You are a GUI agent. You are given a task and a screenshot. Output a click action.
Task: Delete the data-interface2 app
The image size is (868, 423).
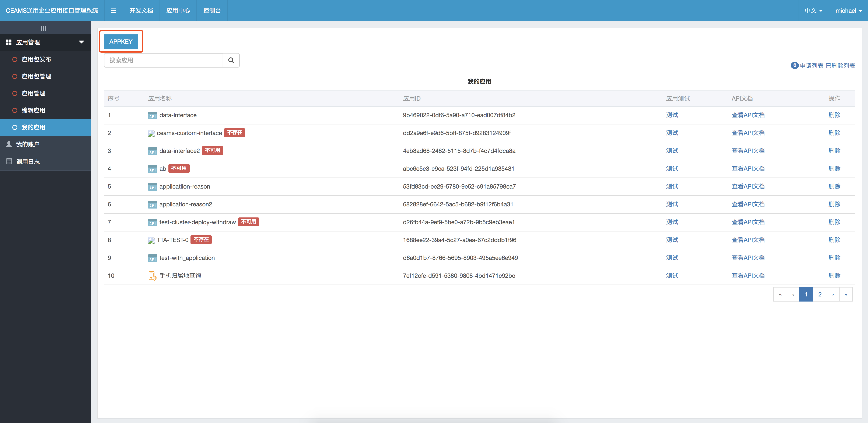coord(834,151)
